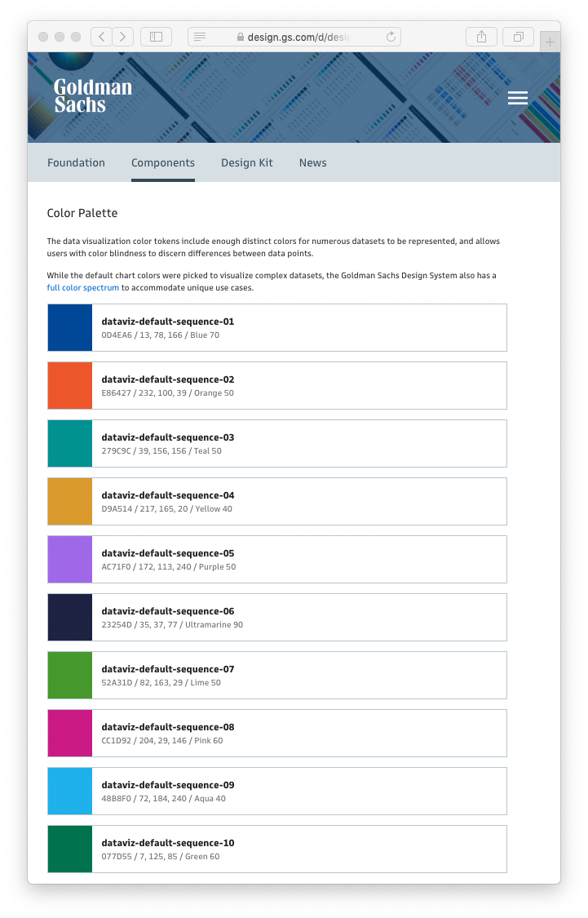Click the padlock icon in the URL
The height and width of the screenshot is (918, 588).
pos(241,37)
